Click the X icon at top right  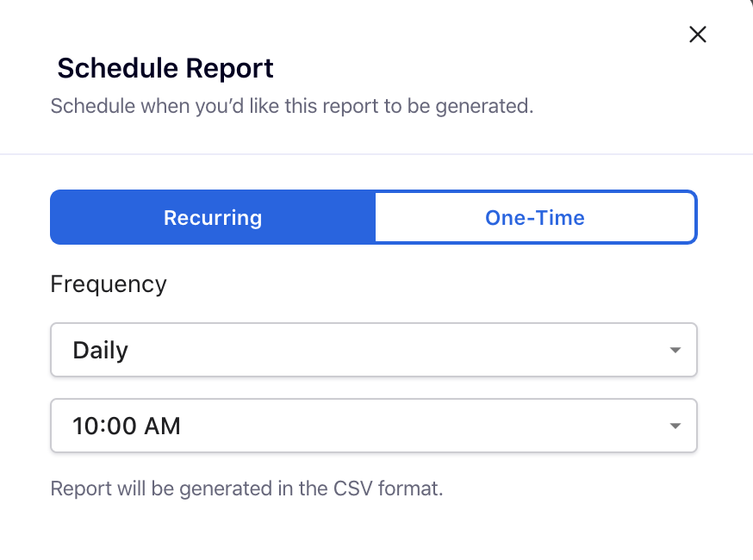click(x=698, y=34)
